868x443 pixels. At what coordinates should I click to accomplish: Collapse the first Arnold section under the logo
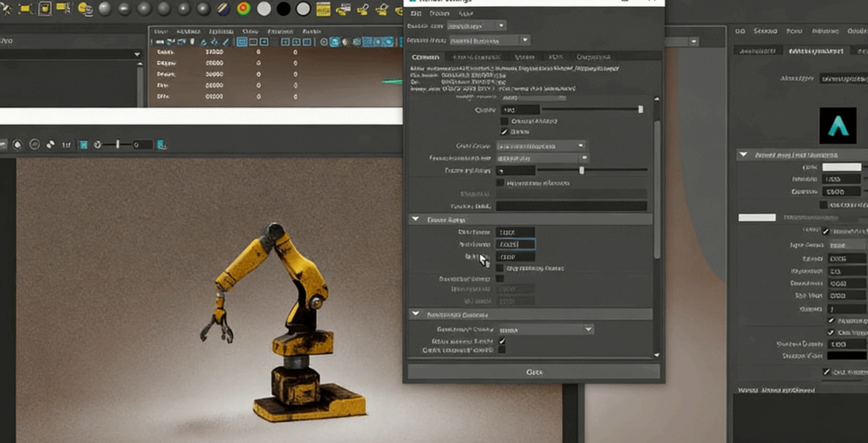click(743, 155)
